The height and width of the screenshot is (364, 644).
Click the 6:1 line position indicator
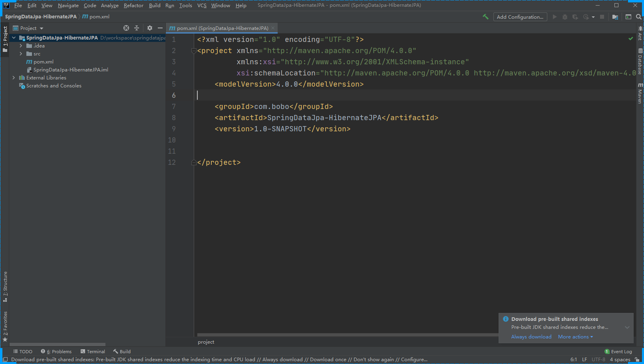[574, 360]
